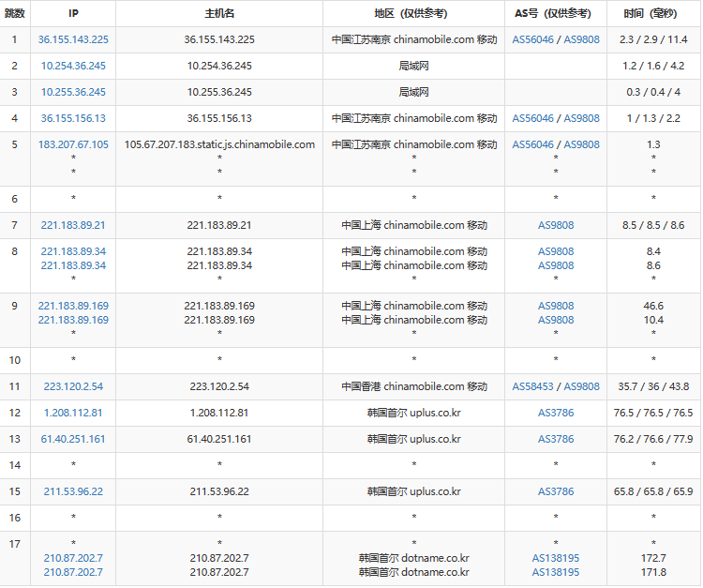
Task: Click the 时间 (毫秒) column header
Action: (653, 13)
